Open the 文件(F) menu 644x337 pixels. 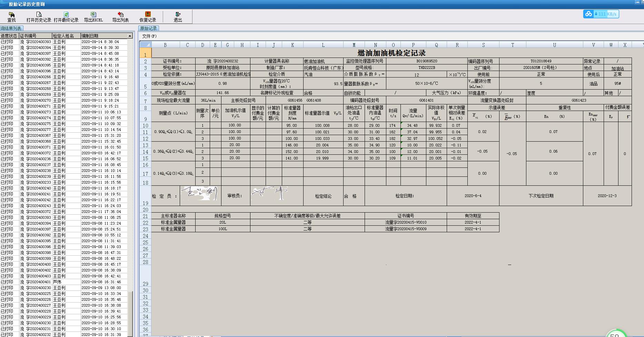pyautogui.click(x=149, y=36)
